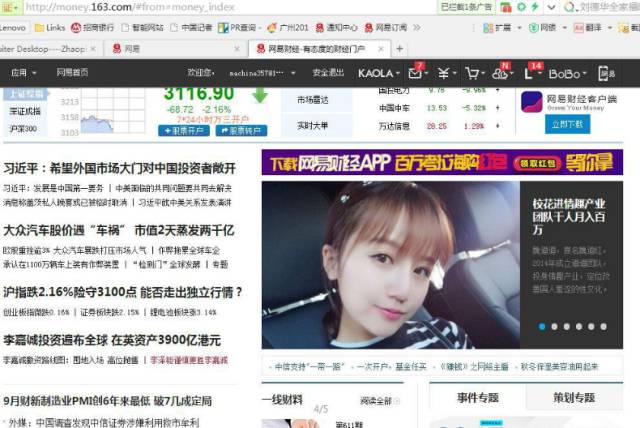Click the green circular refresh icon in address bar
640x428 pixels.
click(x=521, y=7)
